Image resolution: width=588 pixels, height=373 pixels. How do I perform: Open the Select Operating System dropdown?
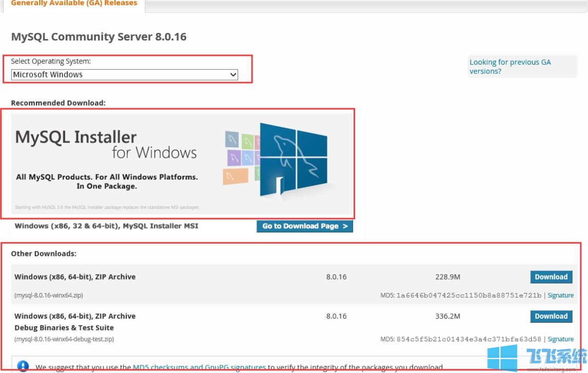point(125,75)
